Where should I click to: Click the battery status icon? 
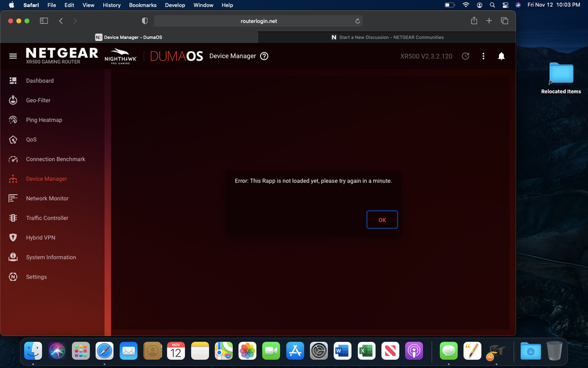(x=450, y=5)
